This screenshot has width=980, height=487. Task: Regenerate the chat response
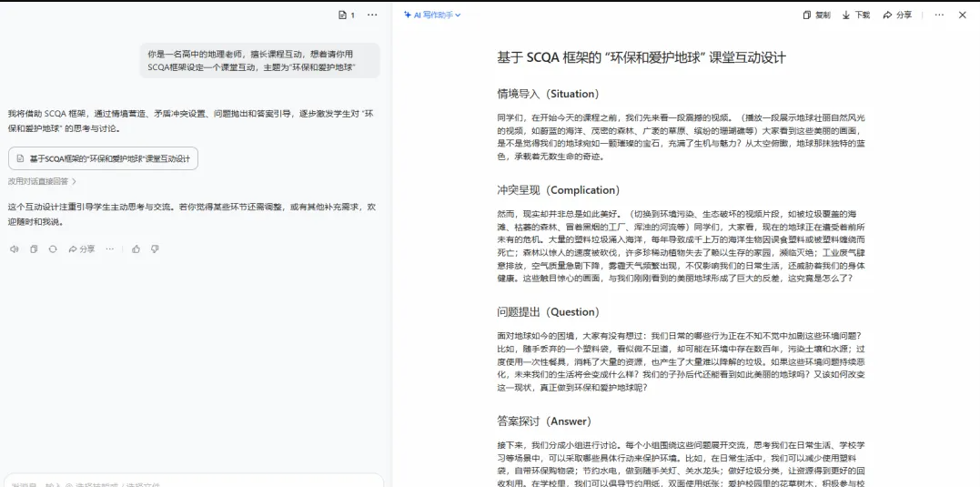53,249
